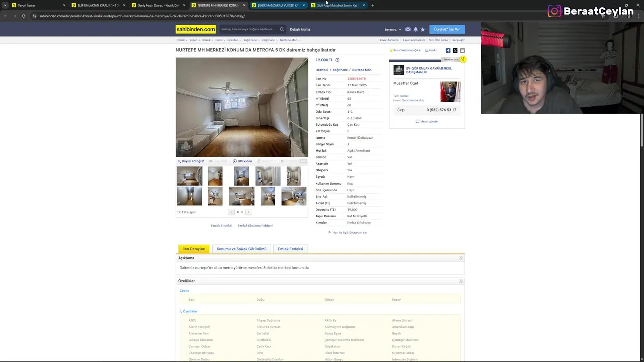Image resolution: width=644 pixels, height=362 pixels.
Task: Open notifications bell icon in header
Action: (x=415, y=29)
